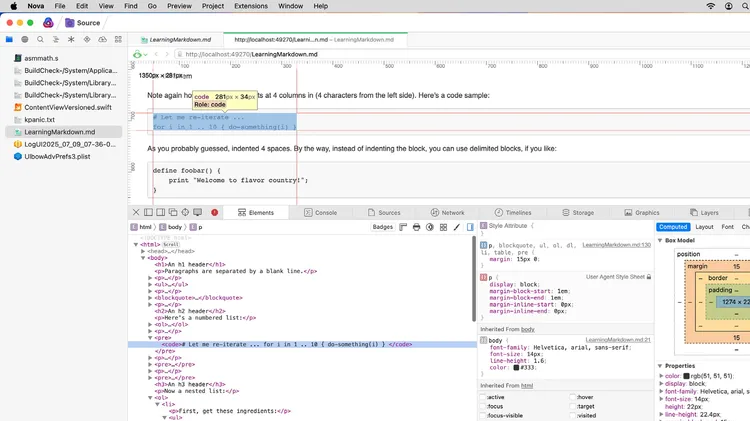Image resolution: width=750 pixels, height=421 pixels.
Task: Select ContentViewVersioned.swift in the file list
Action: pyautogui.click(x=68, y=107)
